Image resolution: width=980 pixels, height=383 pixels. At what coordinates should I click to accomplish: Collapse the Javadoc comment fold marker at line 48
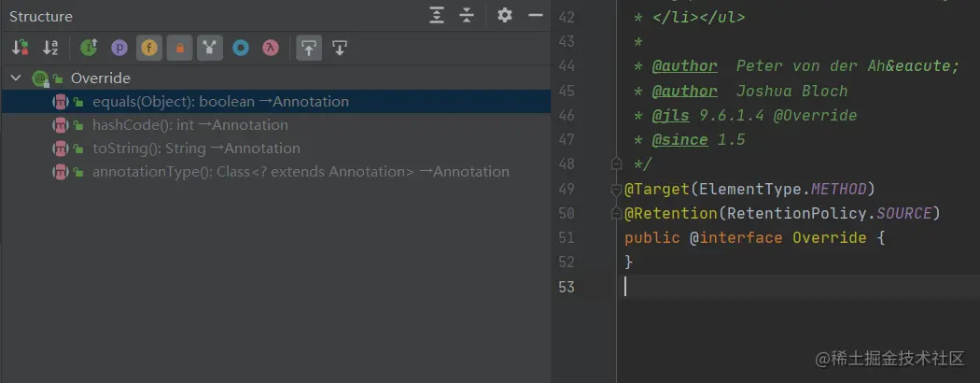(616, 164)
